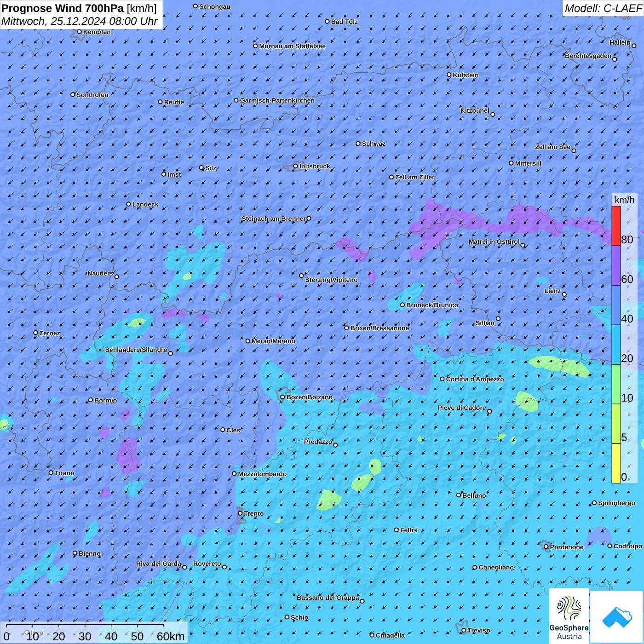This screenshot has width=644, height=644.
Task: Click the Modell: C-LAEF label
Action: [603, 8]
